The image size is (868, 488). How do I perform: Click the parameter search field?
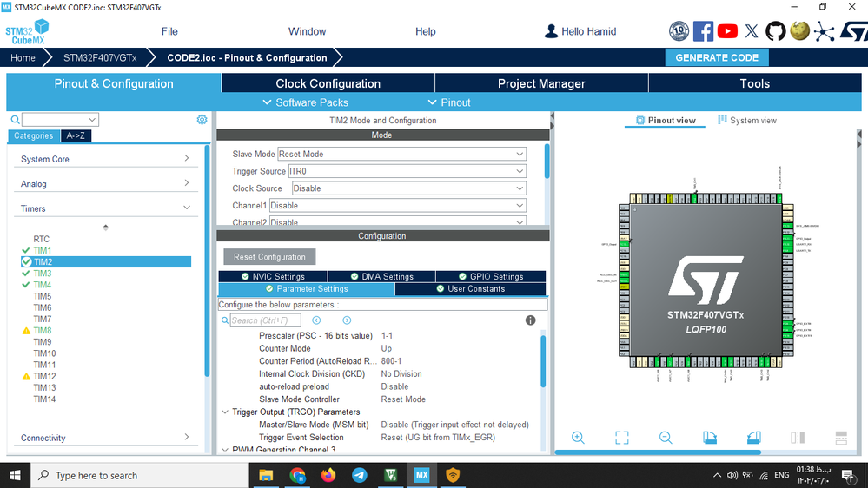coord(265,320)
